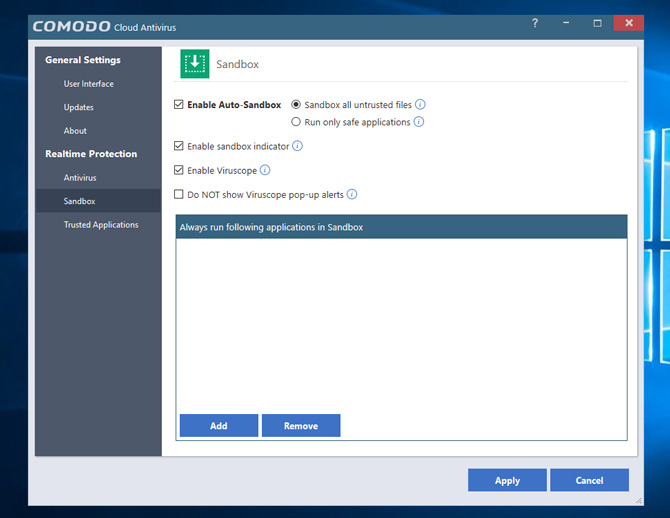Uncheck Enable Auto-Sandbox

coord(179,104)
